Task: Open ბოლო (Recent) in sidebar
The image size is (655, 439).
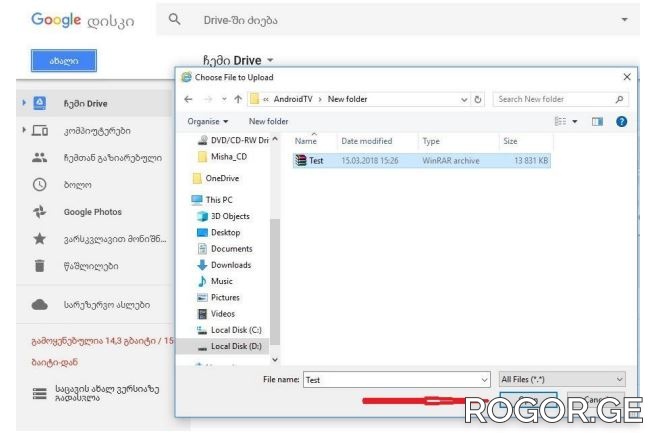Action: (x=77, y=185)
